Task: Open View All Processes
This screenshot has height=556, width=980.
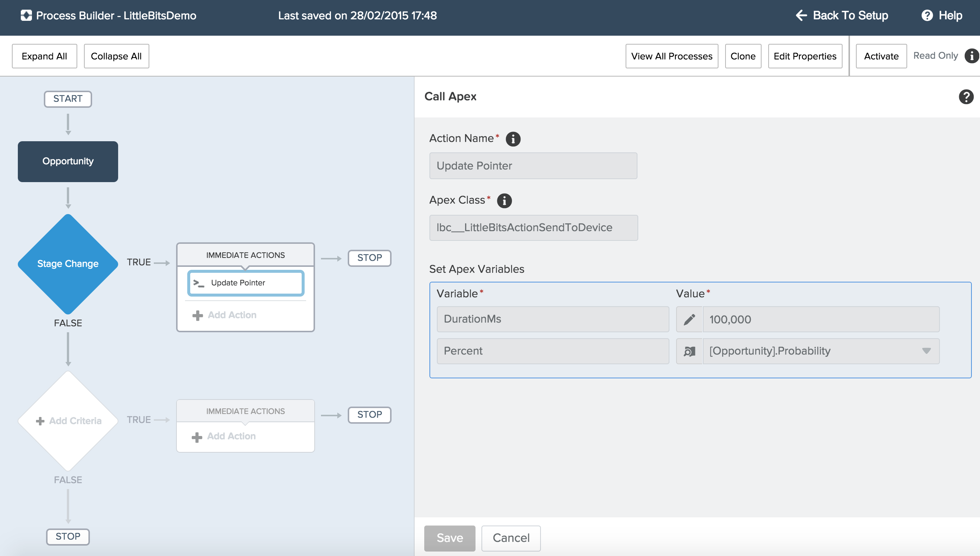Action: (x=671, y=56)
